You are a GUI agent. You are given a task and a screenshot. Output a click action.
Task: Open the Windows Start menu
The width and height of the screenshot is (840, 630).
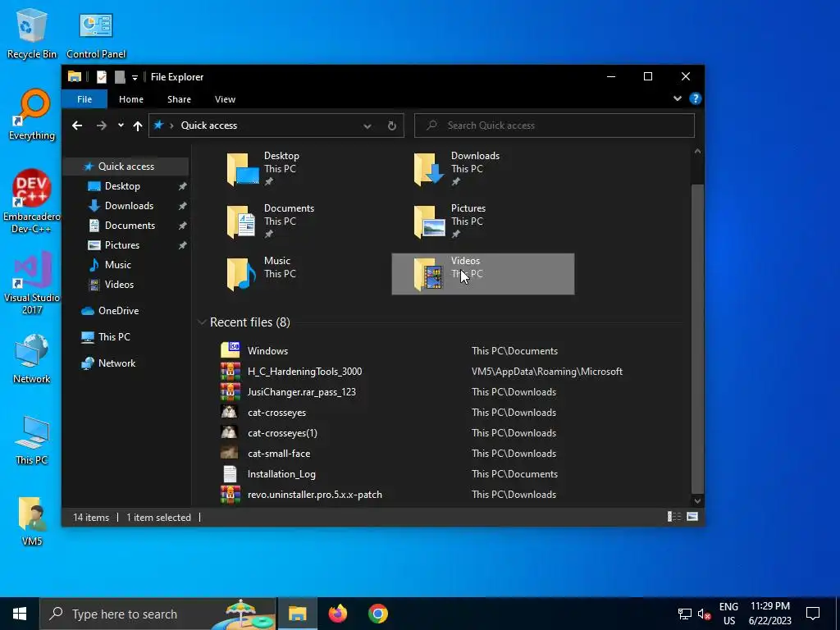(x=20, y=614)
